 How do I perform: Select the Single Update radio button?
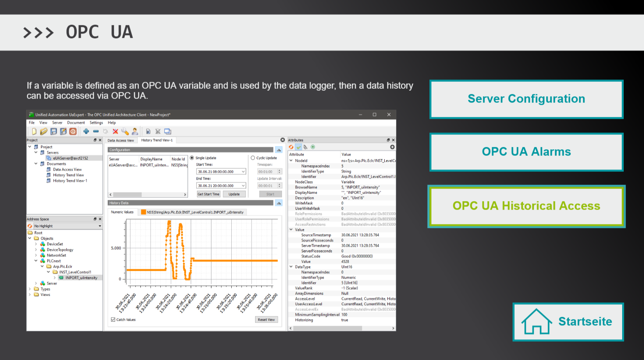tap(192, 158)
